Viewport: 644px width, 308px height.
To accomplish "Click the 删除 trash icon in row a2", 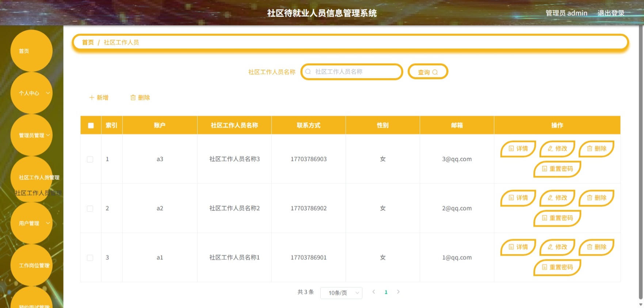I will click(x=590, y=198).
